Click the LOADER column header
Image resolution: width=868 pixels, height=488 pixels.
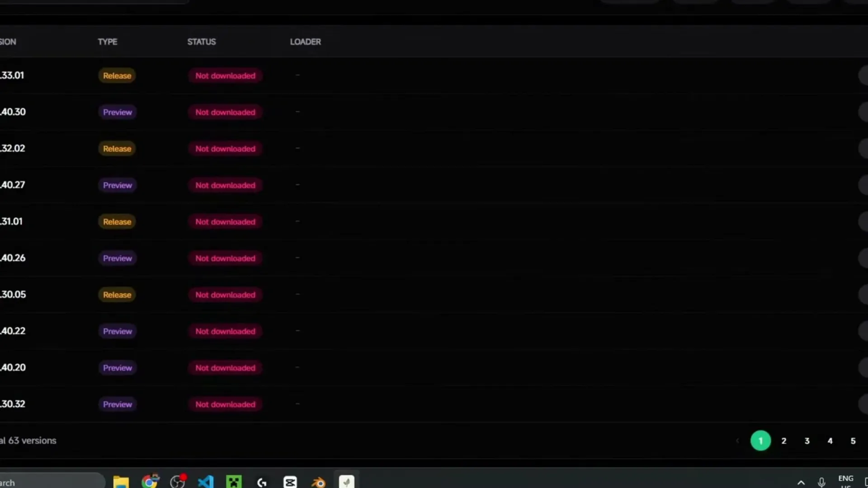click(x=306, y=42)
